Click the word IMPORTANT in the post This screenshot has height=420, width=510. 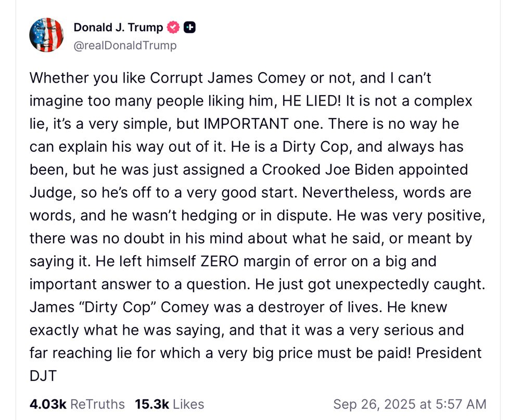[x=246, y=124]
